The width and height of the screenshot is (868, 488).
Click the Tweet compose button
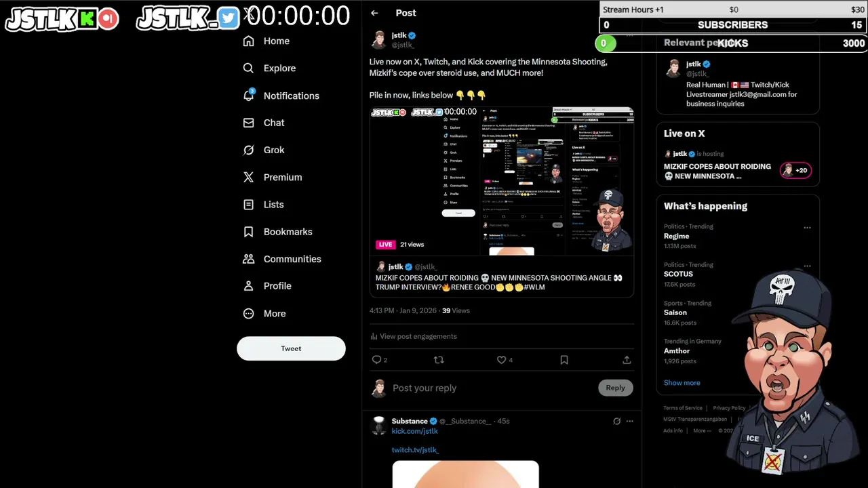(291, 348)
